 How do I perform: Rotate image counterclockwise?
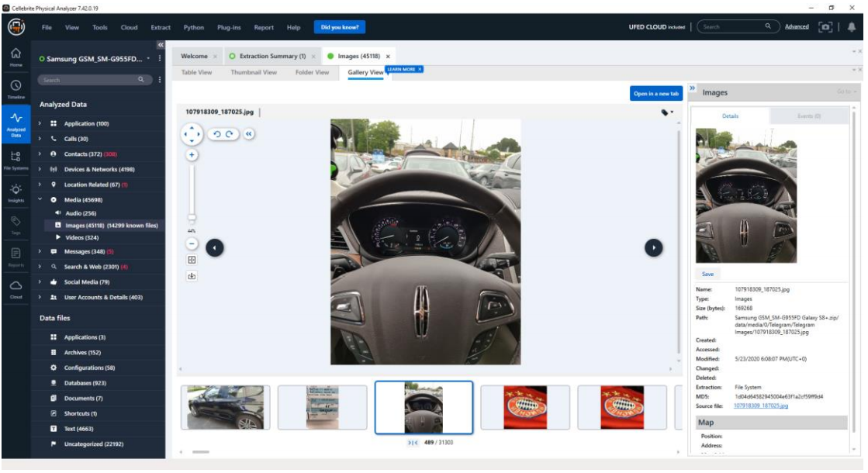coord(217,134)
